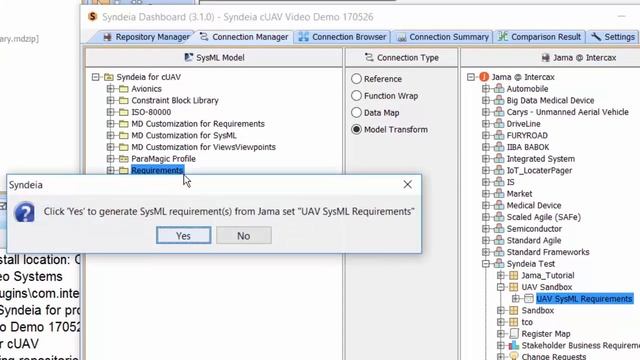Open the Connection Browser tab
This screenshot has height=360, width=640.
point(342,37)
